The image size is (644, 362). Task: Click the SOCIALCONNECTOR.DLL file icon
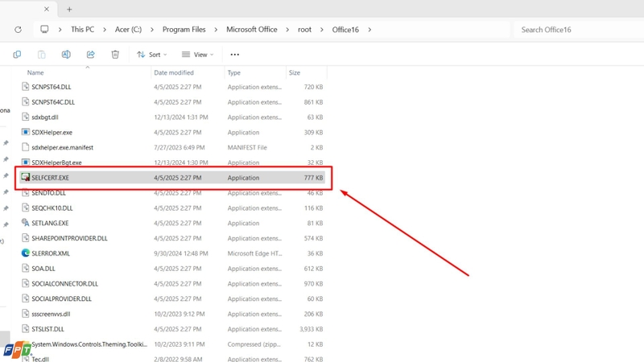[26, 284]
